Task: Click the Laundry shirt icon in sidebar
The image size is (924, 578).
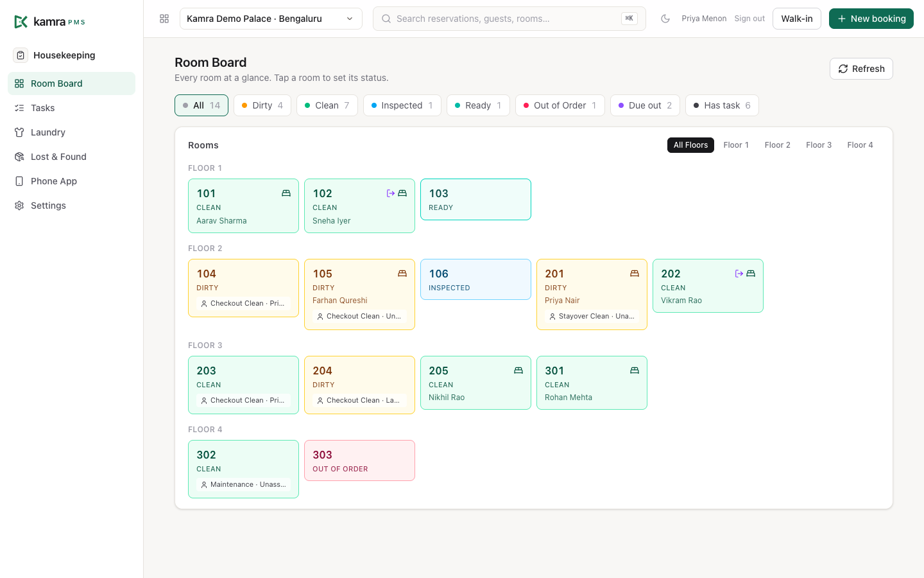Action: click(x=19, y=132)
